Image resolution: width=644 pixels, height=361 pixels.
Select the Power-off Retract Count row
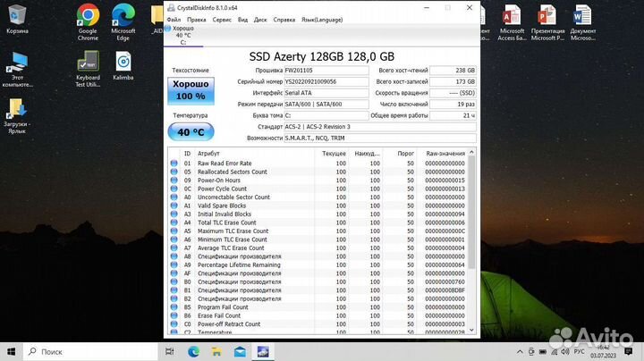click(x=318, y=324)
